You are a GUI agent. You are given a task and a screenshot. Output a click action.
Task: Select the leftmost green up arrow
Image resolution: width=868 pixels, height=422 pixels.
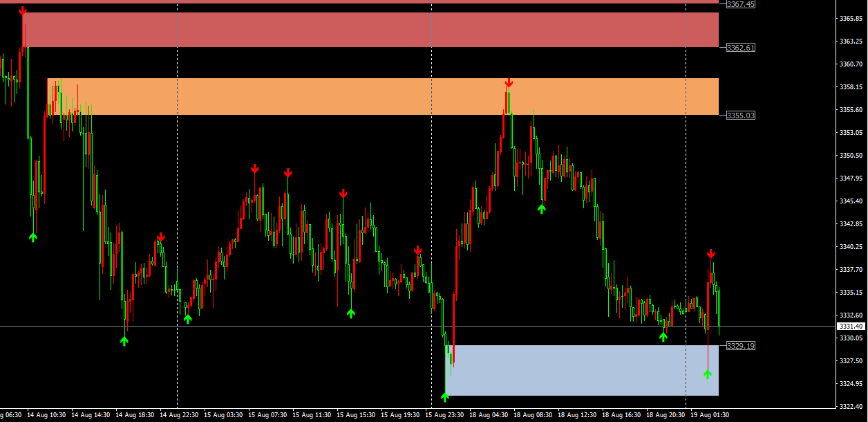pyautogui.click(x=33, y=237)
